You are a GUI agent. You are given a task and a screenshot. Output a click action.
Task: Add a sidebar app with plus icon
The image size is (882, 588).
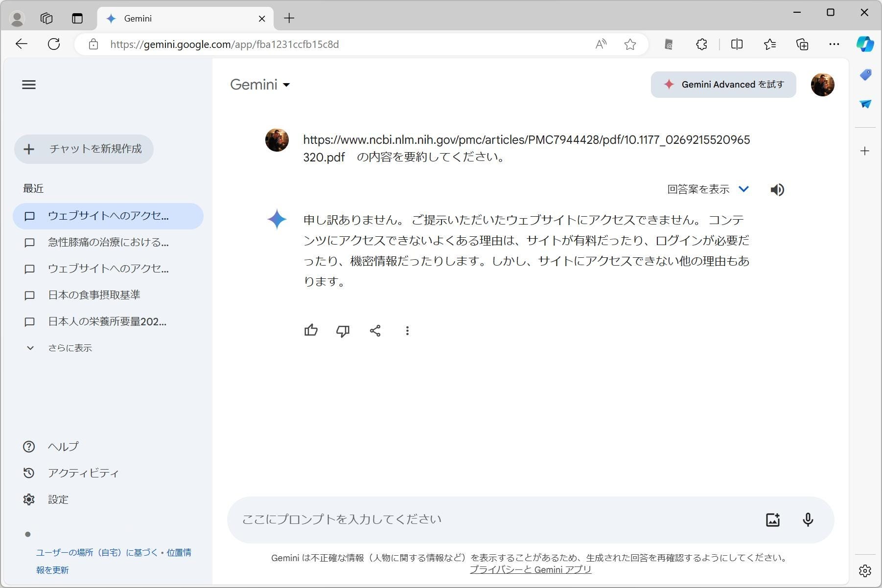tap(865, 151)
